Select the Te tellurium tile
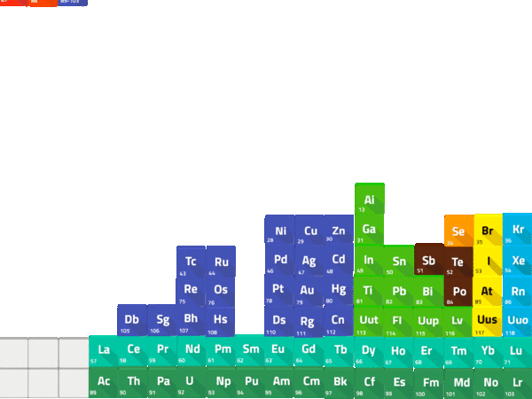The image size is (532, 399). (x=458, y=262)
